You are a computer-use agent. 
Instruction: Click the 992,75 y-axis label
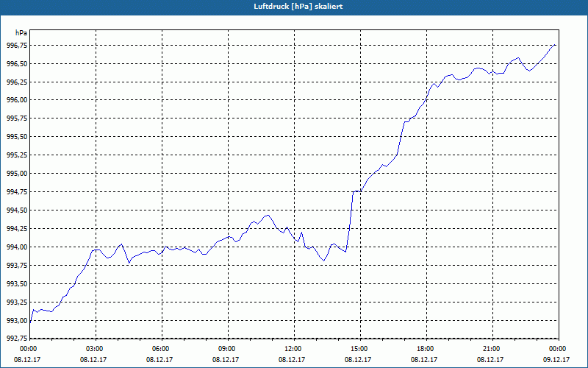(x=17, y=339)
